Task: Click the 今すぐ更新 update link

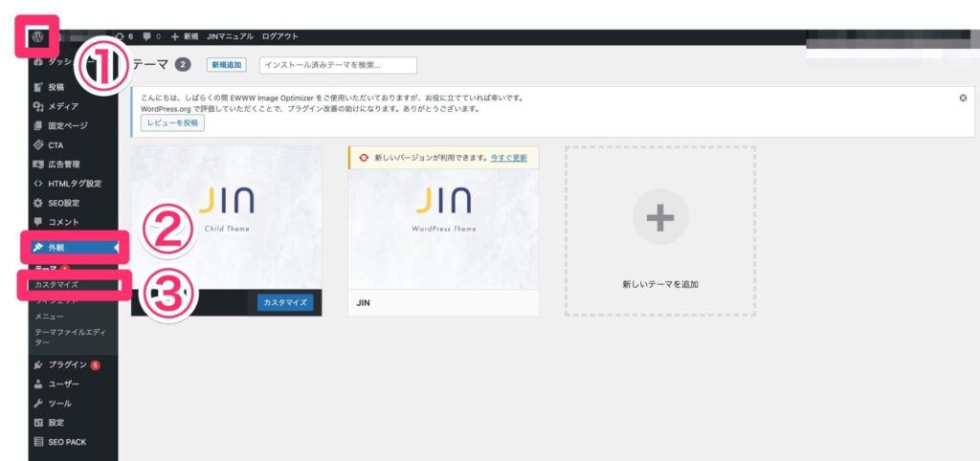Action: pyautogui.click(x=509, y=158)
